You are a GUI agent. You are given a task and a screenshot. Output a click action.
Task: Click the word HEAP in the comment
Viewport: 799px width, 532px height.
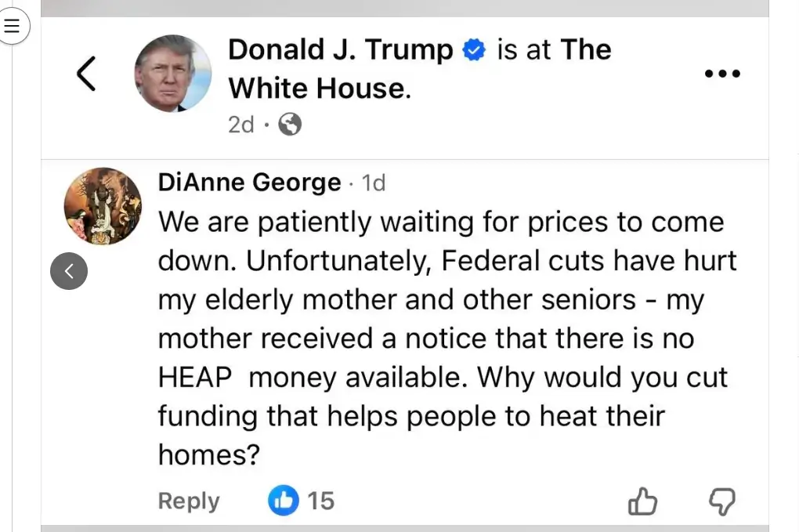(195, 378)
